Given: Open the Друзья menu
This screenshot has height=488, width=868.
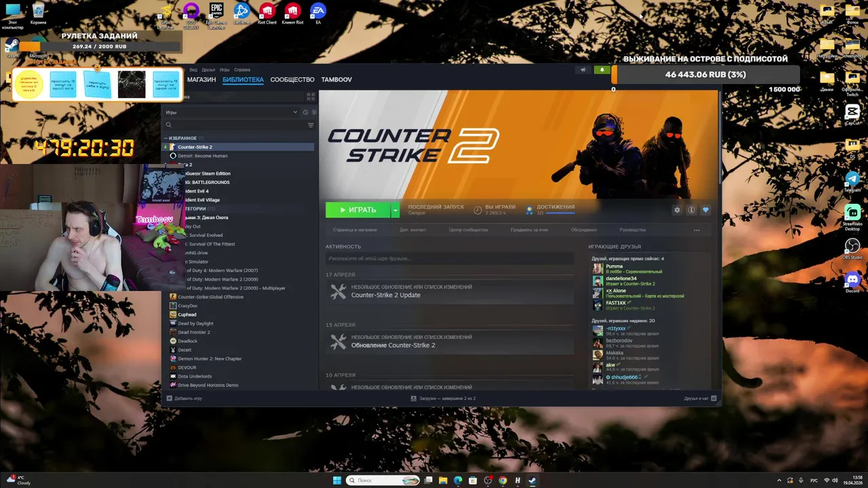Looking at the screenshot, I should tap(208, 70).
